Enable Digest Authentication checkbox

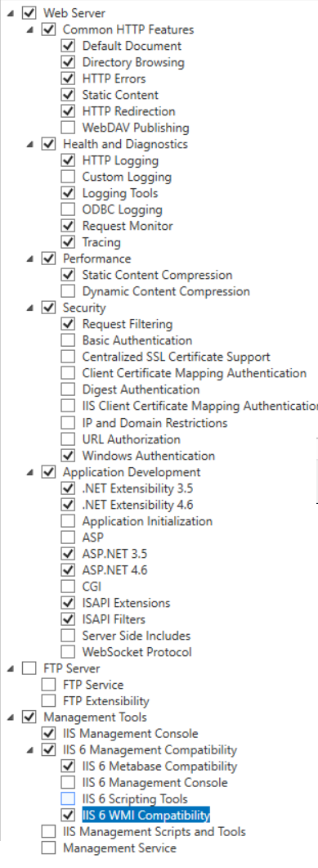coord(68,389)
